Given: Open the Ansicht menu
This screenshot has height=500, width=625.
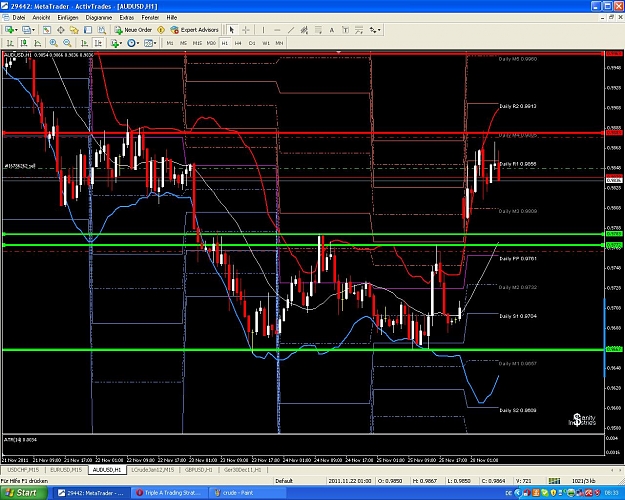Looking at the screenshot, I should click(41, 18).
